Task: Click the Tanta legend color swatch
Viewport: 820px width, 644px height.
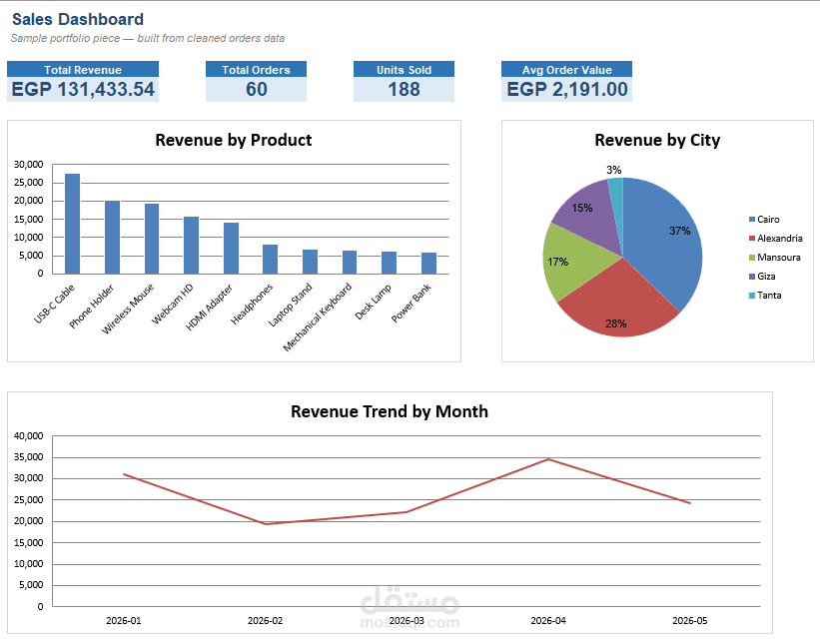Action: coord(752,296)
